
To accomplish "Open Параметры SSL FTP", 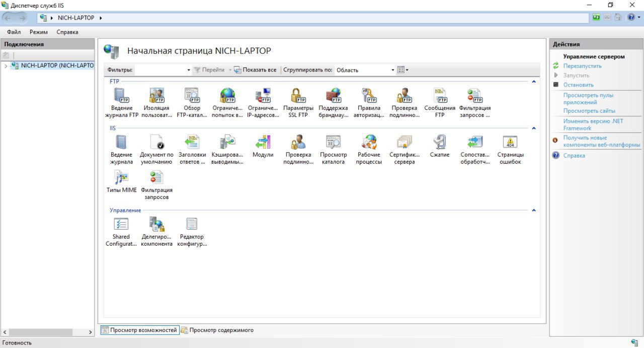I will [298, 103].
